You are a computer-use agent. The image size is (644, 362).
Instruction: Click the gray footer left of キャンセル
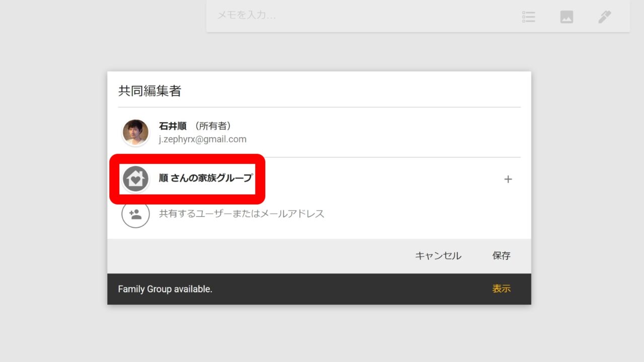[252, 256]
